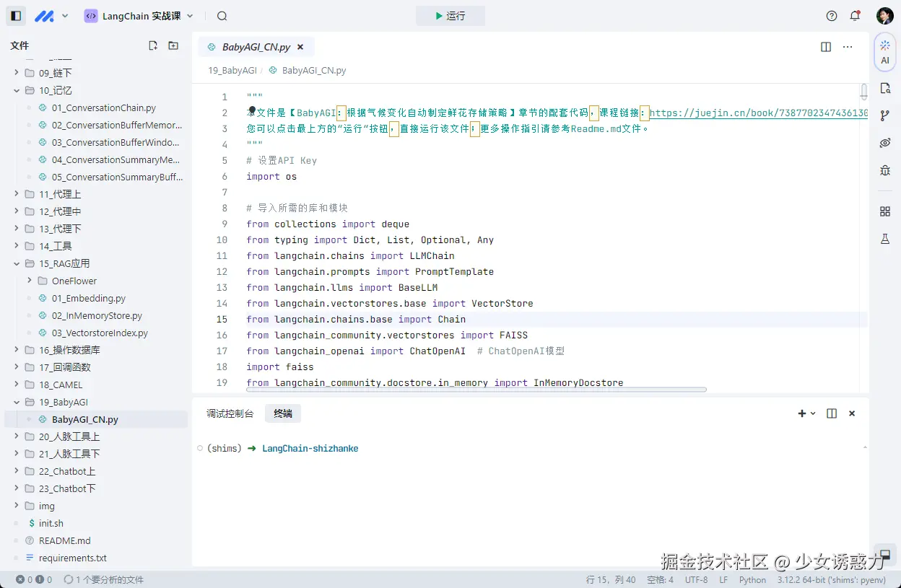Click the new folder icon in file panel
The height and width of the screenshot is (588, 901).
coord(173,45)
